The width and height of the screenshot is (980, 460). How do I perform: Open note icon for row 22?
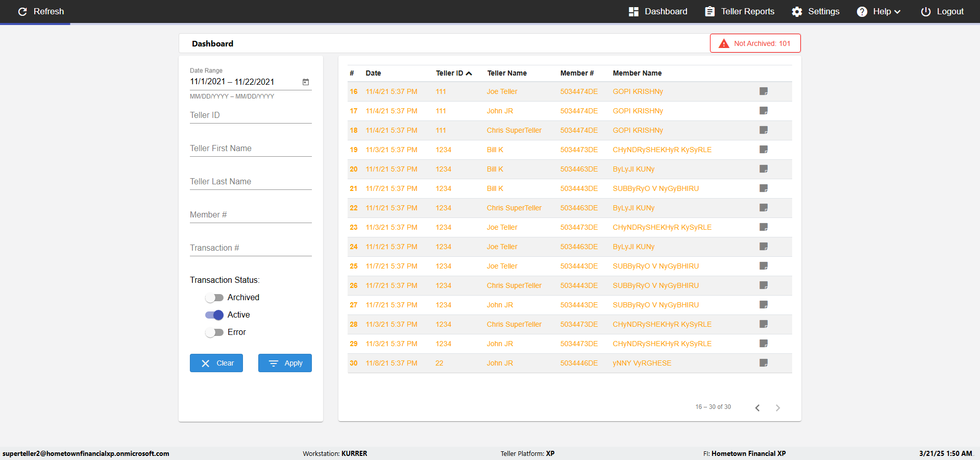click(763, 208)
